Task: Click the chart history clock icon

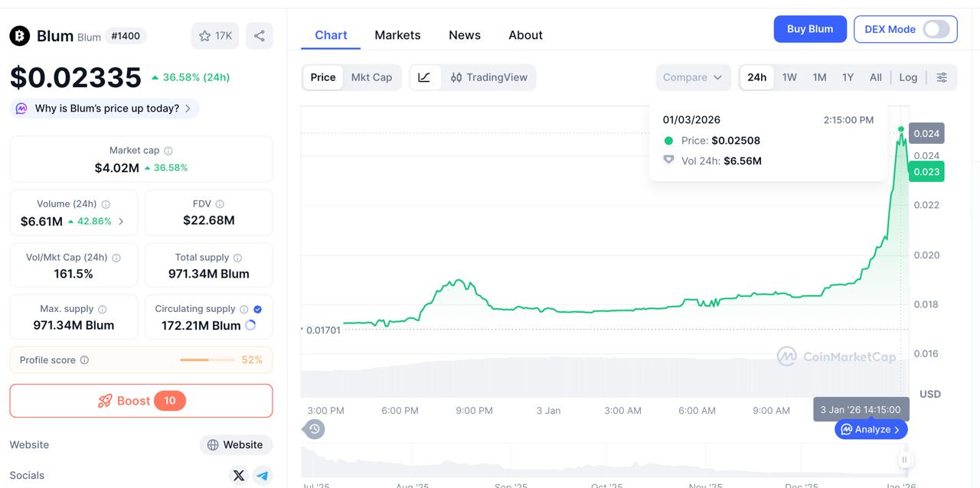Action: click(x=314, y=429)
